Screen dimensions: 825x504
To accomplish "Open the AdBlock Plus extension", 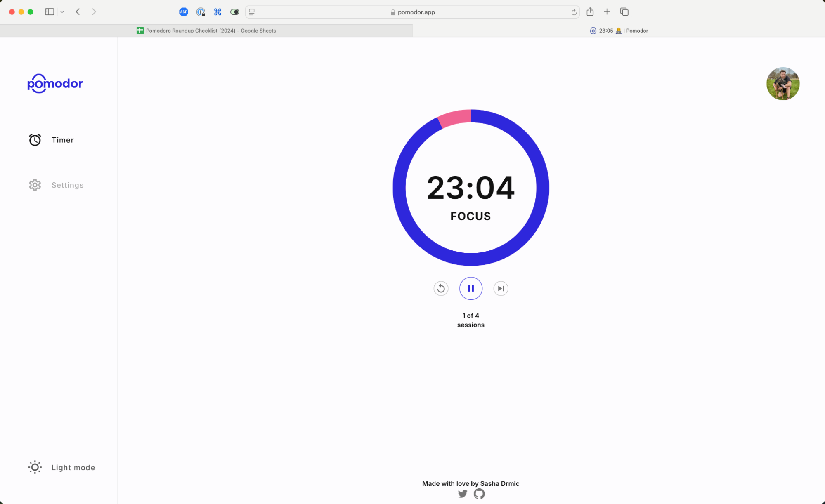I will click(x=184, y=12).
